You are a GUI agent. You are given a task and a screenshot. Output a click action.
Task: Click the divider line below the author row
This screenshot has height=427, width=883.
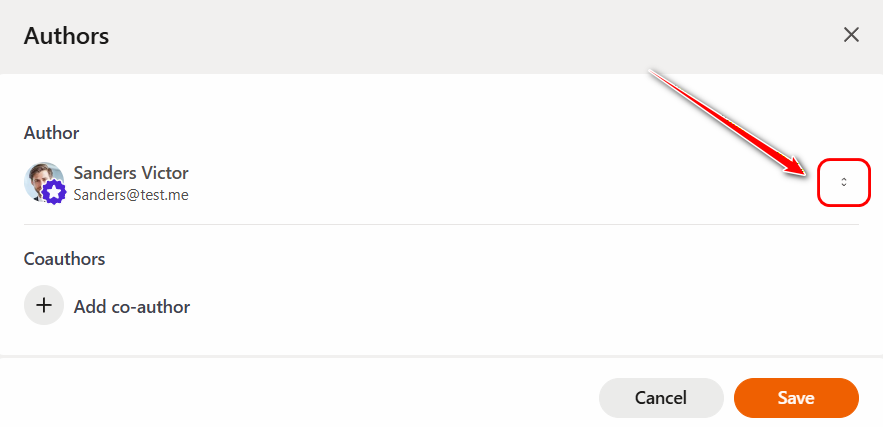click(440, 224)
